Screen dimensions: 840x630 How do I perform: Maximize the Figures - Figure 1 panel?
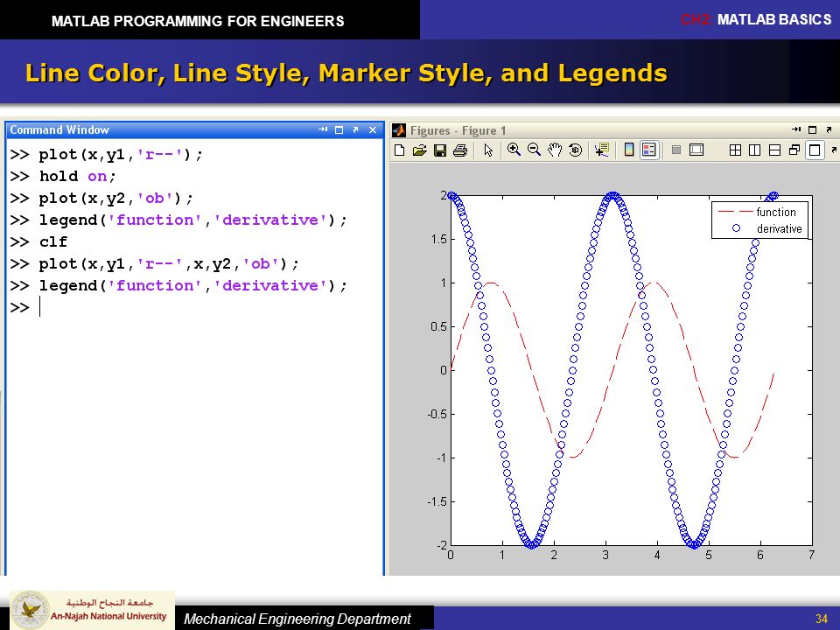click(813, 129)
